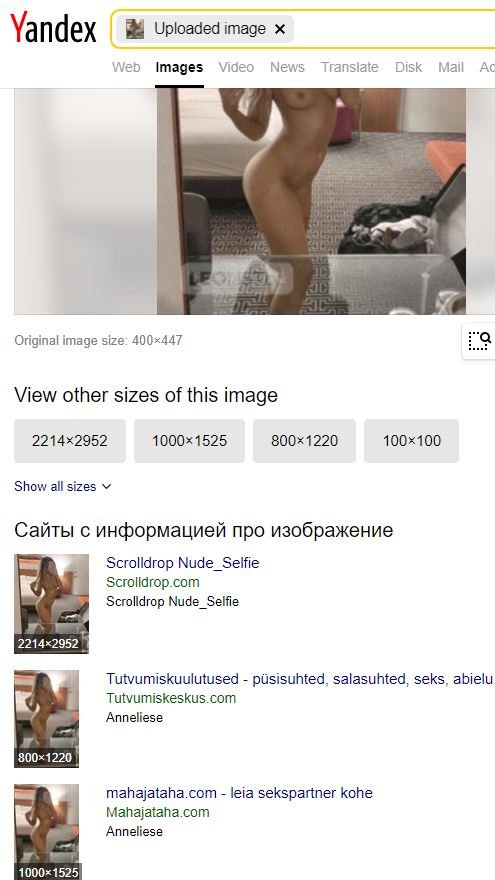The width and height of the screenshot is (495, 880).
Task: Select the Disk tab
Action: pos(408,67)
